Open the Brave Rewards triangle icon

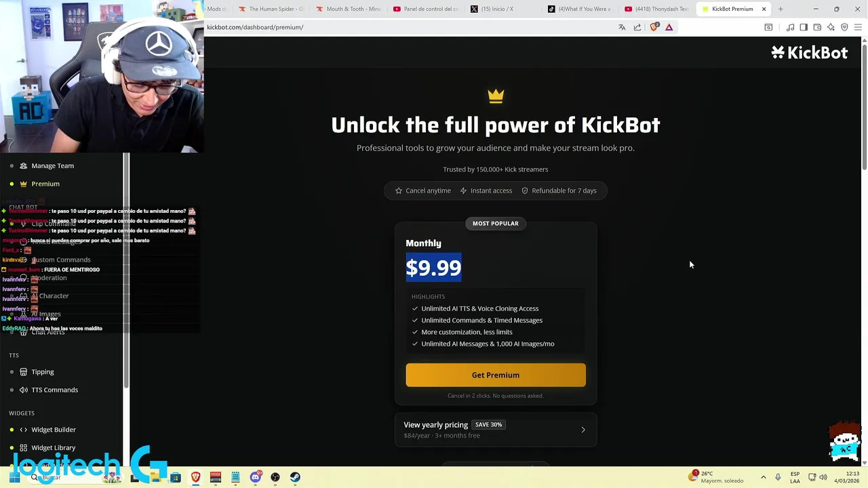(x=669, y=27)
